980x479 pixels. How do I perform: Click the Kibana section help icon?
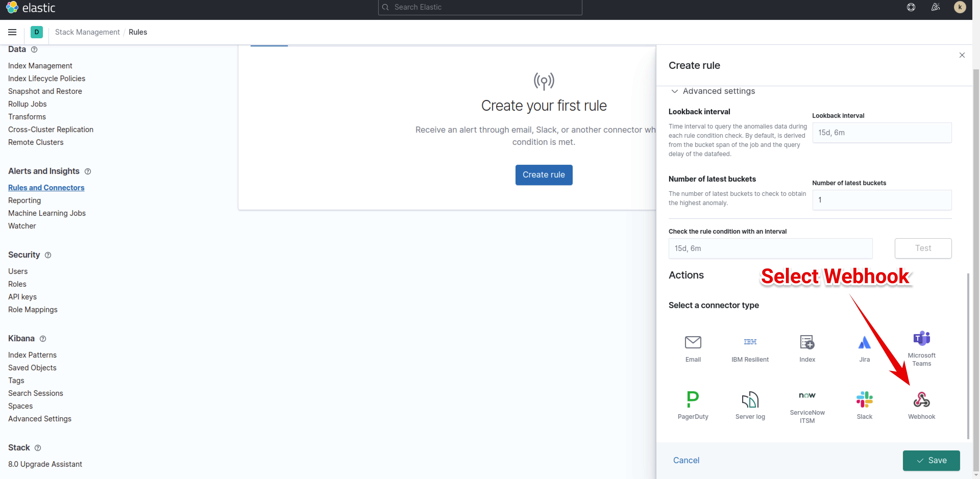43,339
